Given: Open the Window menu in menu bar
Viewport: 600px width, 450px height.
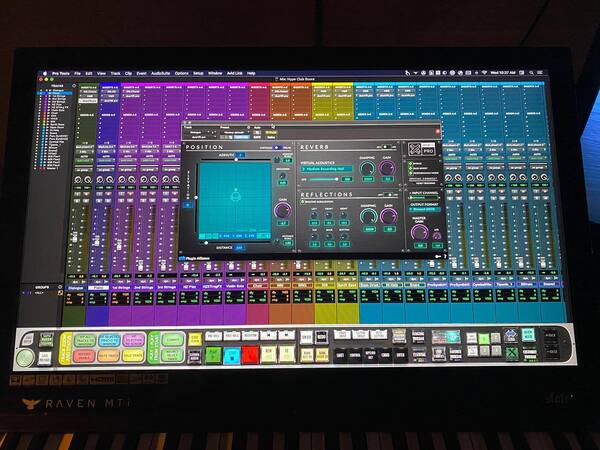Looking at the screenshot, I should tap(215, 73).
